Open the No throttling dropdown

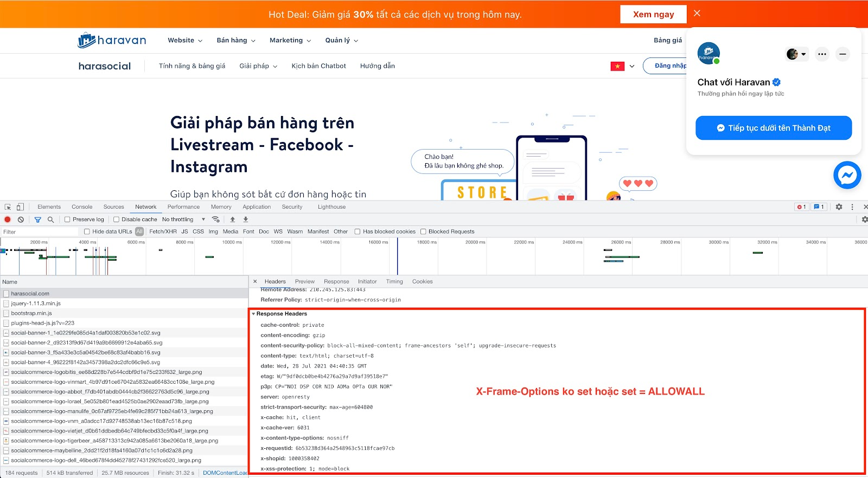183,219
